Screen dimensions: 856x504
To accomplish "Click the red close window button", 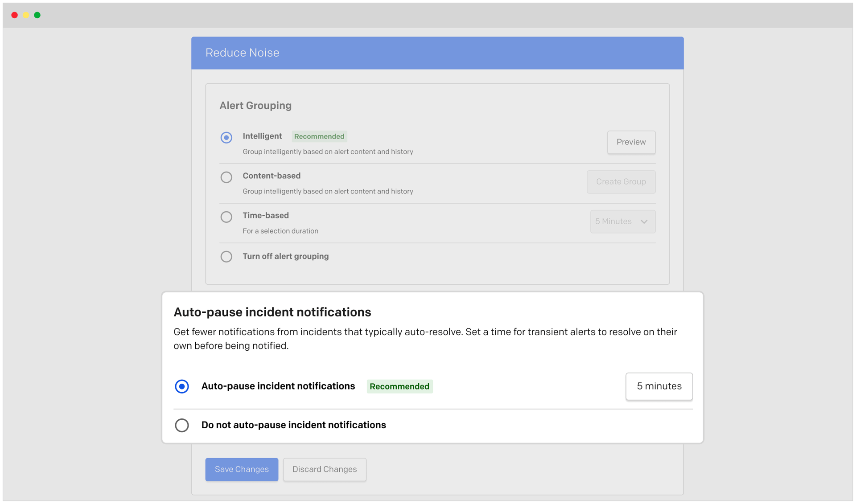I will point(15,15).
